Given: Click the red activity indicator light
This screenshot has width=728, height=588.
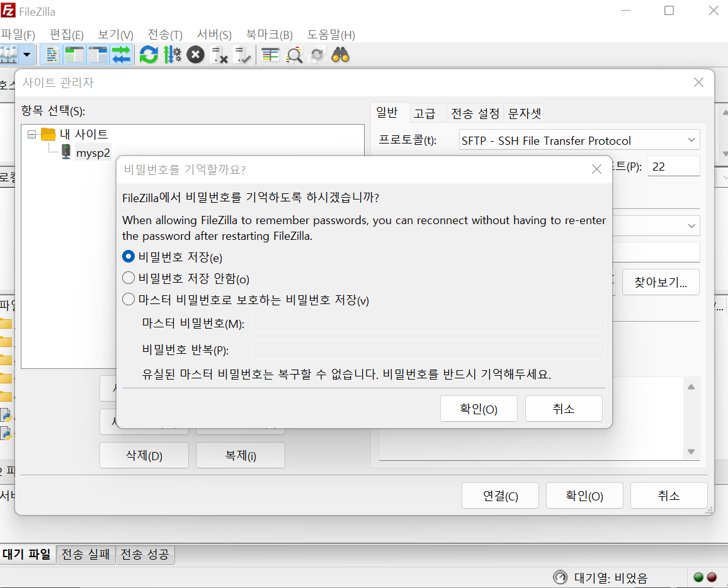Looking at the screenshot, I should pyautogui.click(x=712, y=577).
